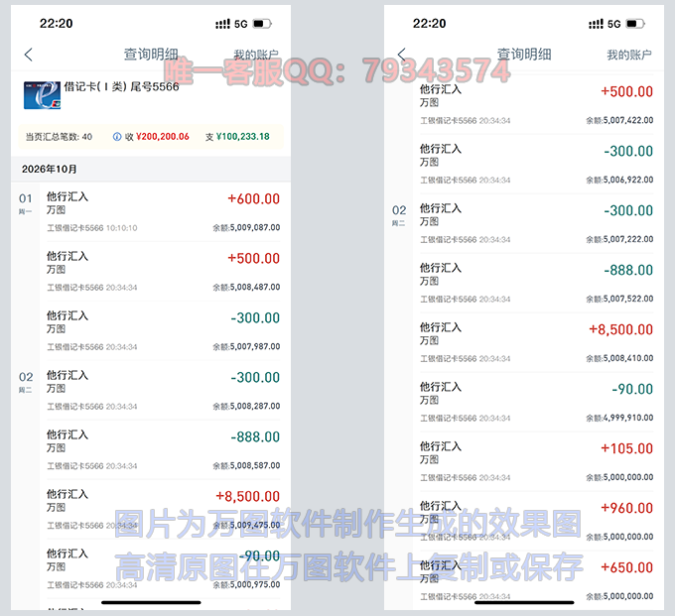The height and width of the screenshot is (616, 675).
Task: Tap the 5G indicator on the left phone
Action: [x=240, y=23]
